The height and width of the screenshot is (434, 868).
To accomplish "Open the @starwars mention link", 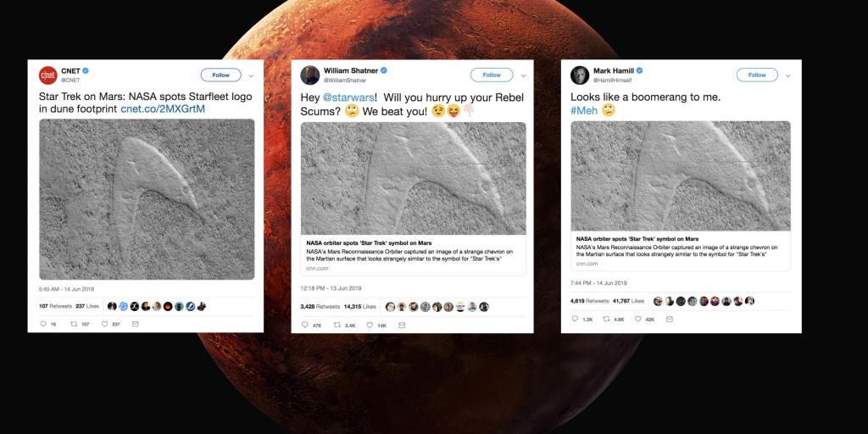I will (348, 97).
